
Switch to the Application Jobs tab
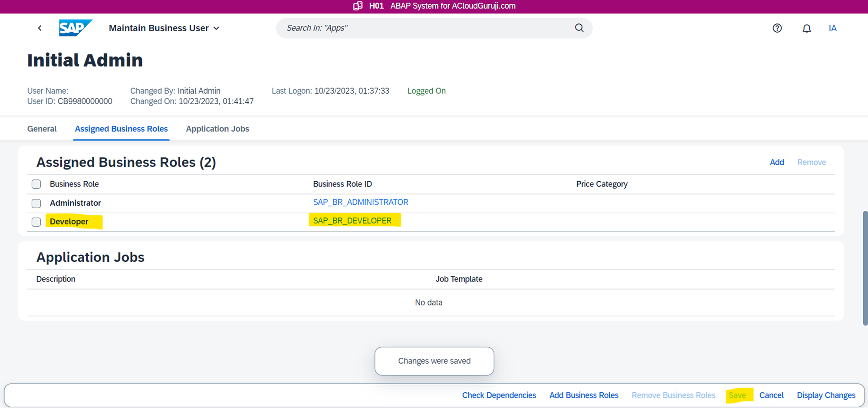click(217, 129)
